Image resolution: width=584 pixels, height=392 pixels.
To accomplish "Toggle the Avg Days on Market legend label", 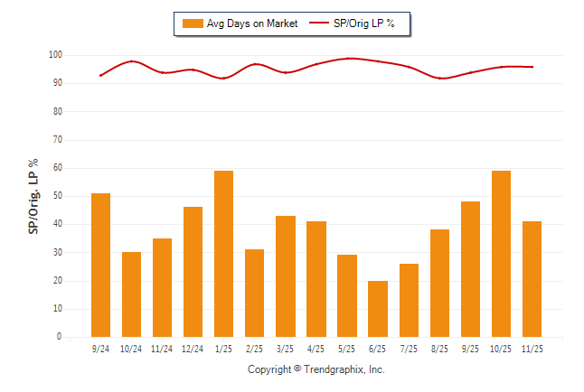I will pos(251,23).
